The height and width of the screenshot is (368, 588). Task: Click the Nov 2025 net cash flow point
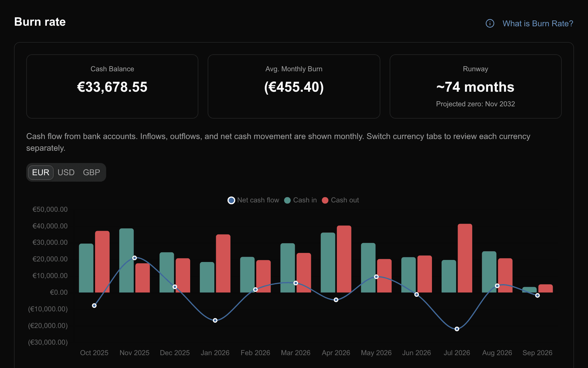[x=134, y=258]
